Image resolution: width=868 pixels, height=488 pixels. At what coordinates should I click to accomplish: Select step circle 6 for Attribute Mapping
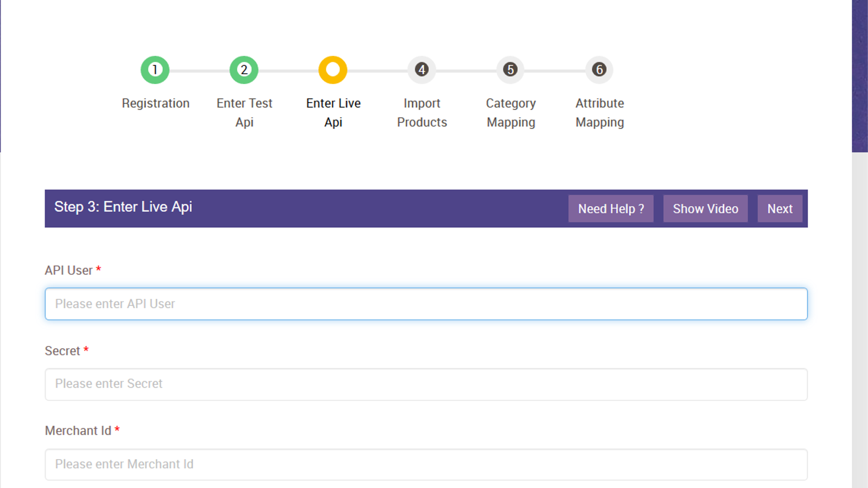599,69
